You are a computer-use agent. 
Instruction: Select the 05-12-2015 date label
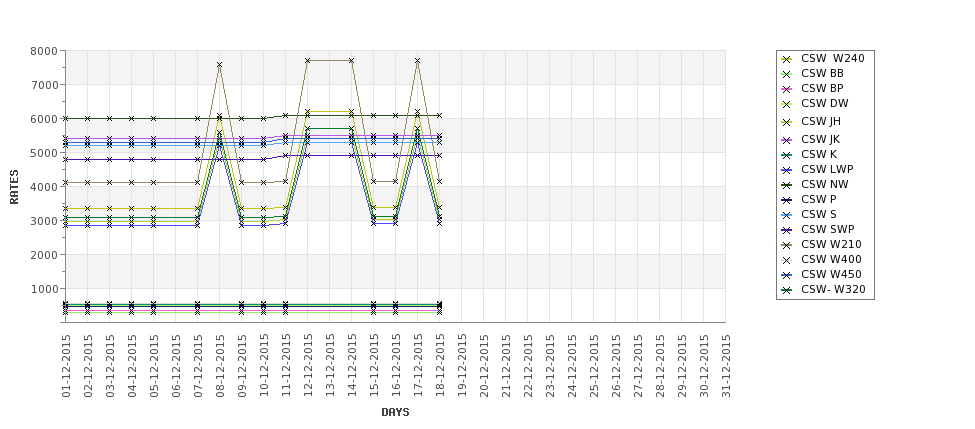[x=154, y=366]
